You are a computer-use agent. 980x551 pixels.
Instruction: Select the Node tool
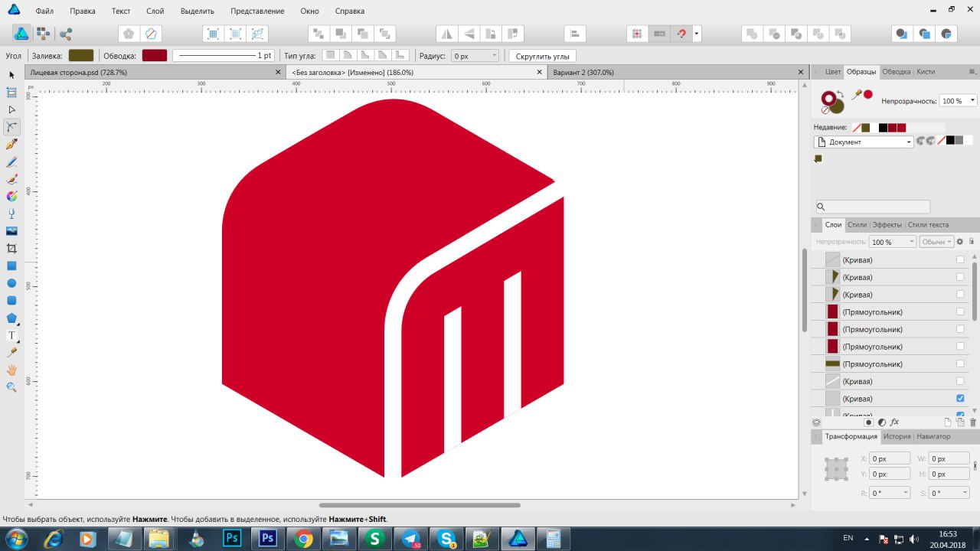click(x=11, y=110)
